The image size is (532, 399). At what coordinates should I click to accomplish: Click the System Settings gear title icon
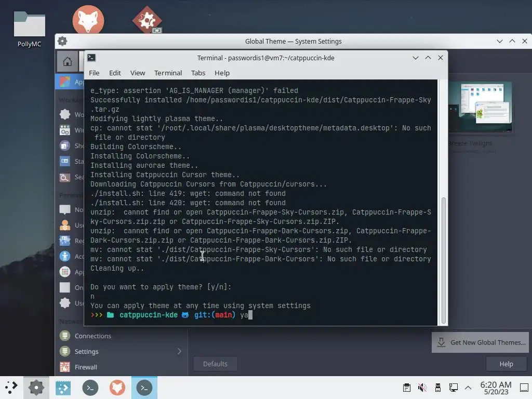point(62,42)
